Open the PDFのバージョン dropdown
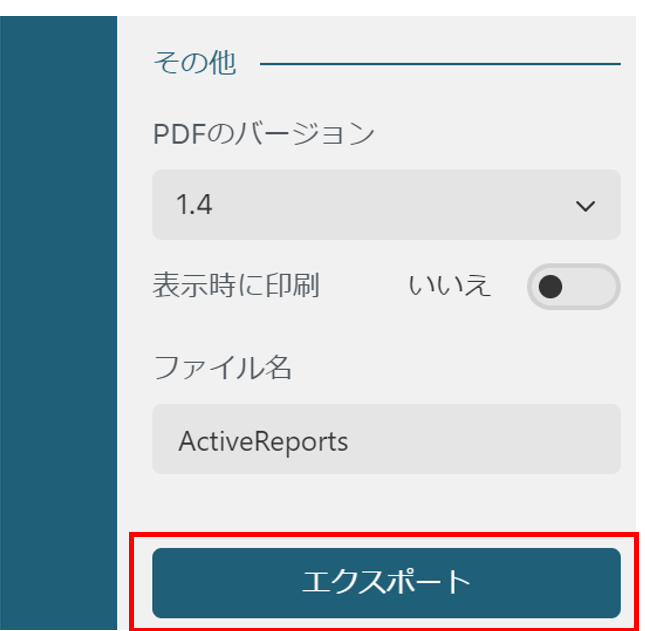Image resolution: width=645 pixels, height=631 pixels. [x=386, y=204]
